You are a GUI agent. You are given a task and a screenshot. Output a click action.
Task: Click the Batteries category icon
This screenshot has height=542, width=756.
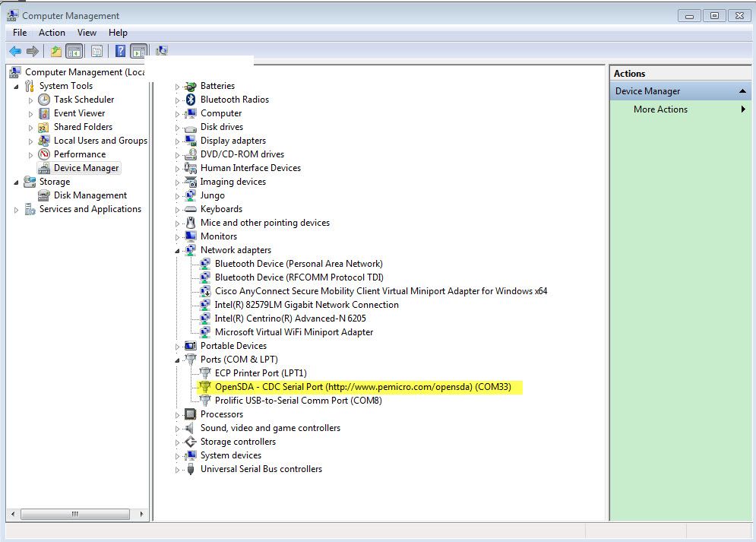coord(191,86)
